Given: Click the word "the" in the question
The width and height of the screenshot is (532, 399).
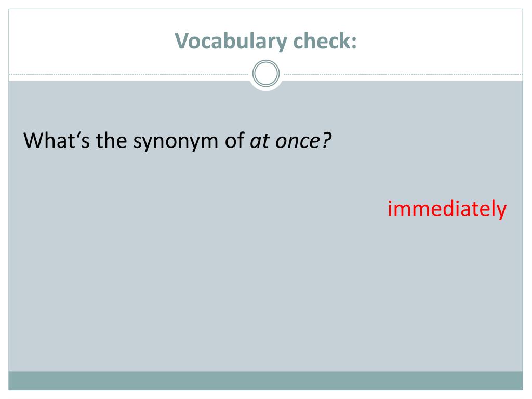Looking at the screenshot, I should click(x=111, y=140).
